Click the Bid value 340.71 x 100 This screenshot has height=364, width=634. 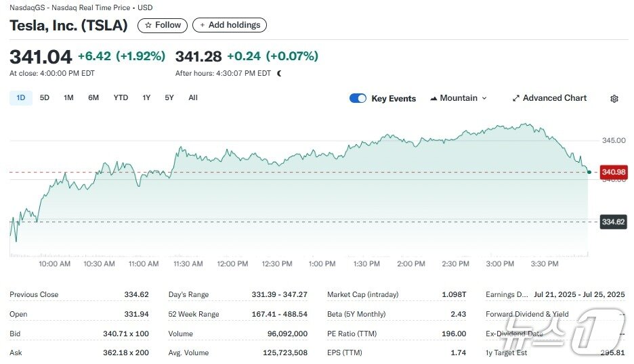pyautogui.click(x=126, y=334)
